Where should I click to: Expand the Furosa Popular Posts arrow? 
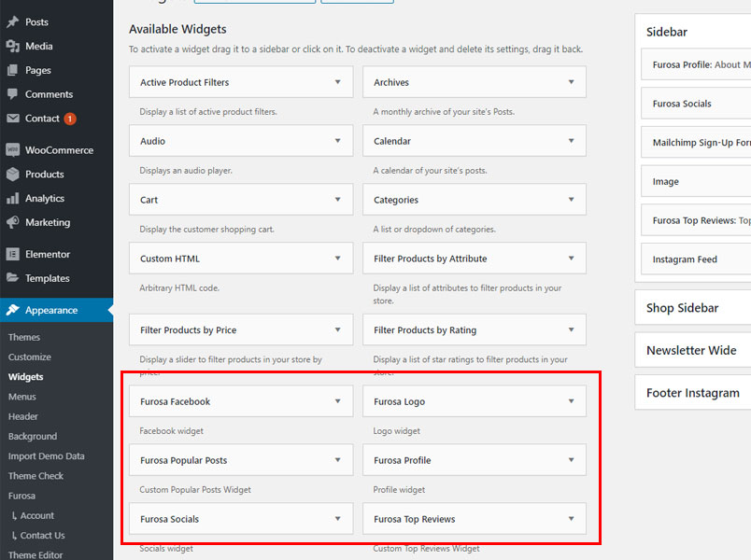point(337,460)
